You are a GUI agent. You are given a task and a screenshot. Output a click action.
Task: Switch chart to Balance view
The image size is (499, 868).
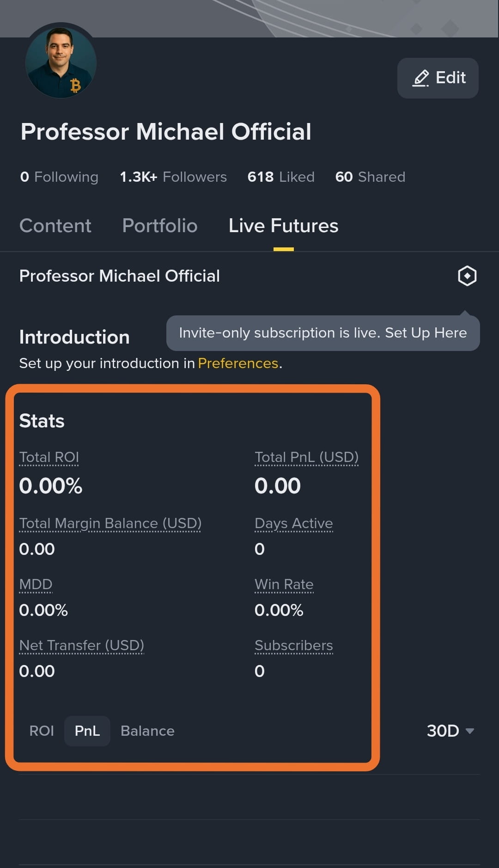point(147,731)
